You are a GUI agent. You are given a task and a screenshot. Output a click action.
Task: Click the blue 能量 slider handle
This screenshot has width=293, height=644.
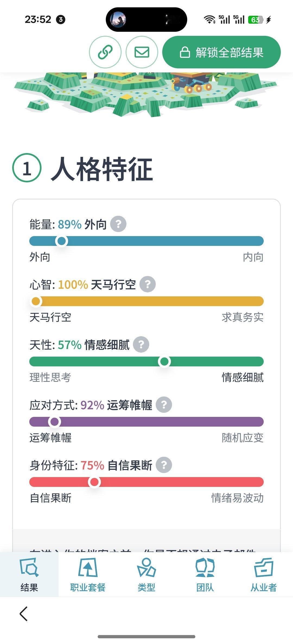62,241
